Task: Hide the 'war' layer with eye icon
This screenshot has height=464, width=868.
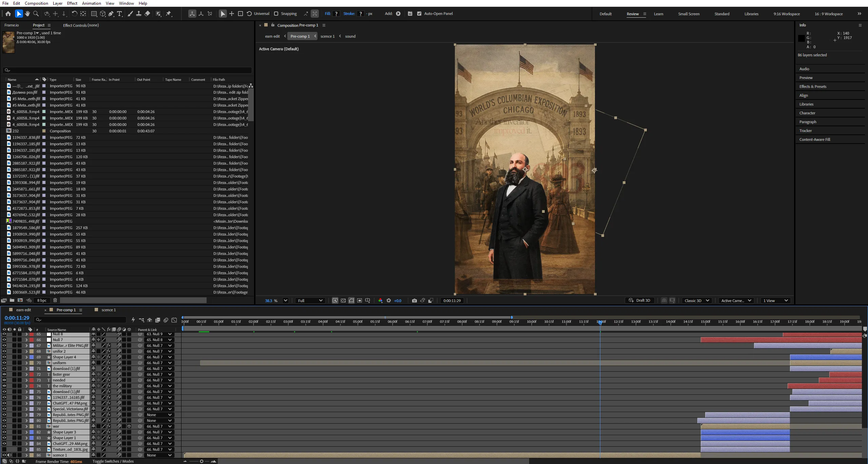Action: point(4,426)
